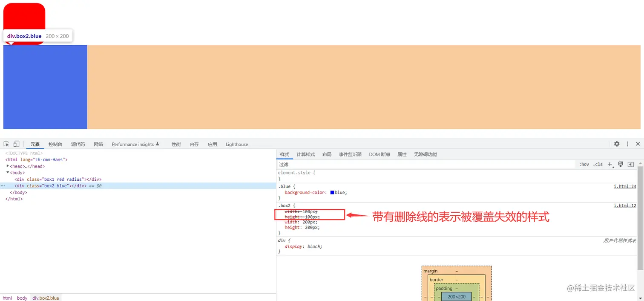Select the box2 blue div row

click(138, 186)
